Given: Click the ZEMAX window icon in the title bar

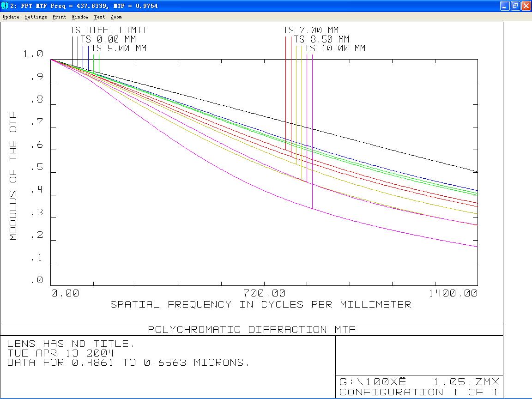Looking at the screenshot, I should click(5, 6).
